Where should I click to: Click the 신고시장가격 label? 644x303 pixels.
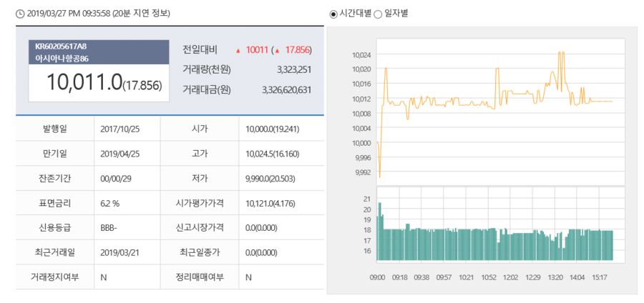pyautogui.click(x=200, y=227)
